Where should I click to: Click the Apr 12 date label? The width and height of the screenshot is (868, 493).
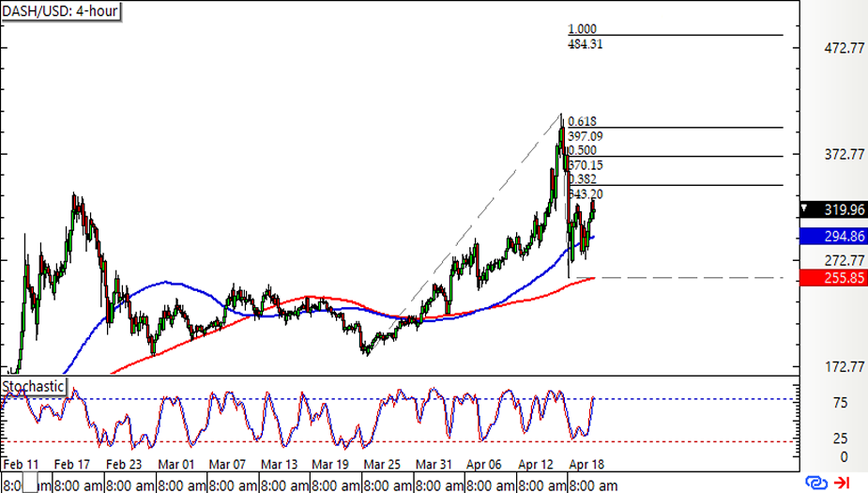point(536,464)
